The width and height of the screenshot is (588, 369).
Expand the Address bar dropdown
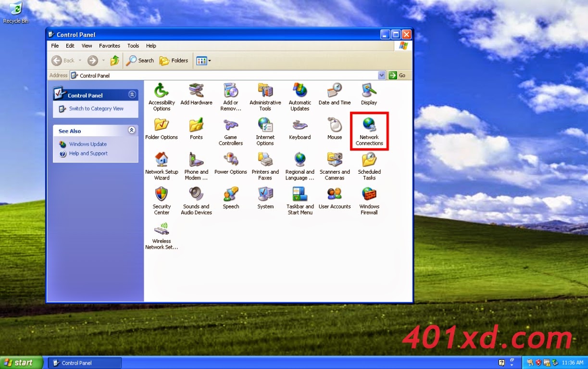(382, 76)
